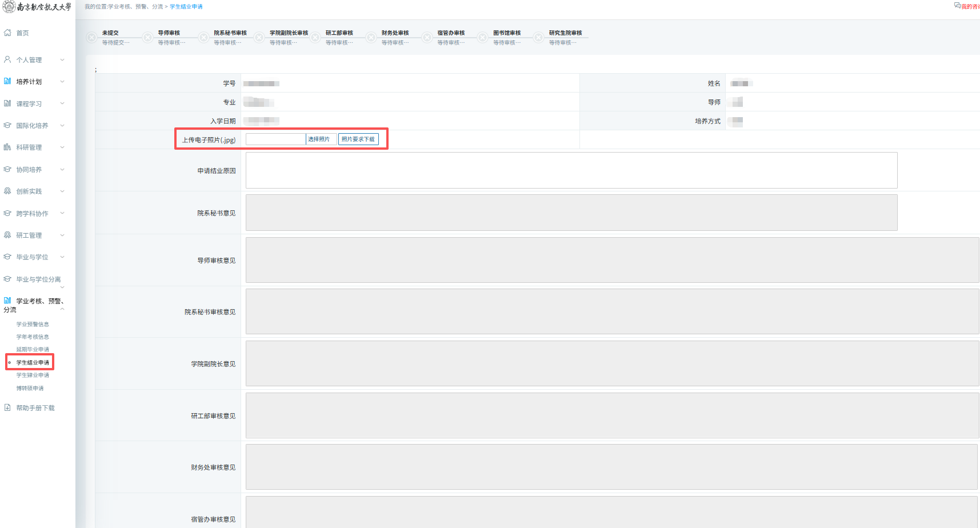Click the 创新实践 sidebar icon

point(7,191)
